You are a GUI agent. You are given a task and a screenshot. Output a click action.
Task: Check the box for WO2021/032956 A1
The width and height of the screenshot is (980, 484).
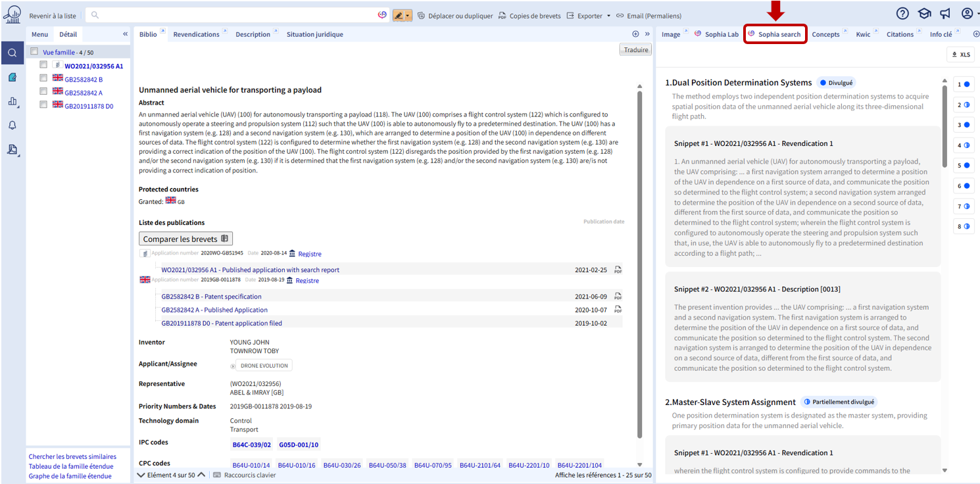click(x=43, y=64)
